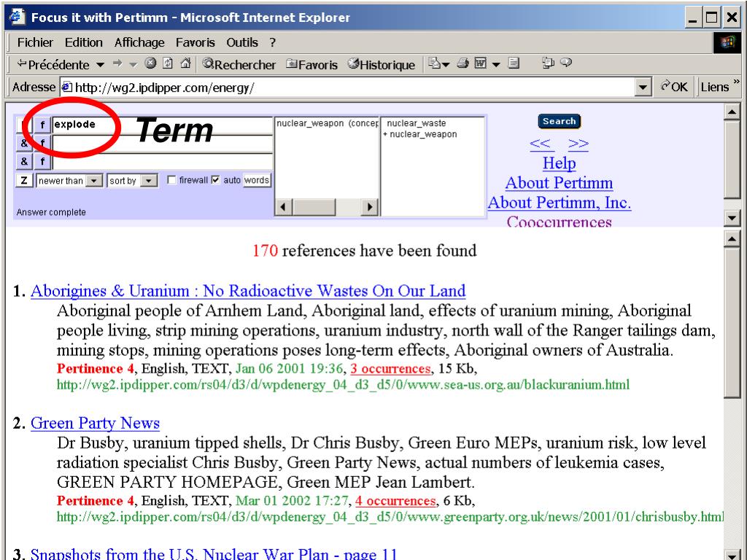Click the mail toolbar icon
The width and height of the screenshot is (747, 560).
point(434,63)
